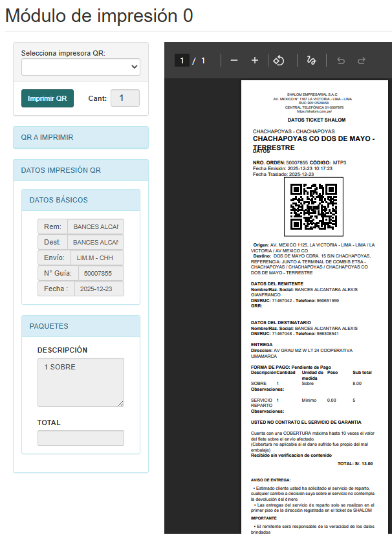Click the QR code in the ticket

tap(313, 207)
